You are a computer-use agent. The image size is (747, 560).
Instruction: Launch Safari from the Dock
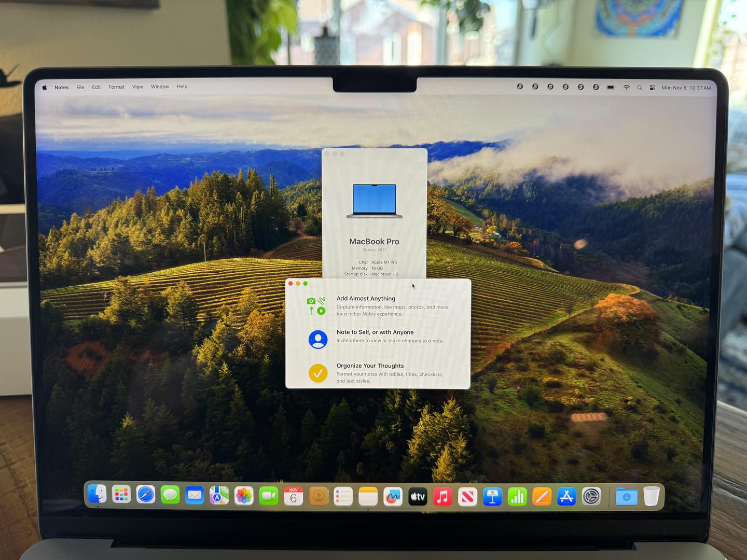146,495
